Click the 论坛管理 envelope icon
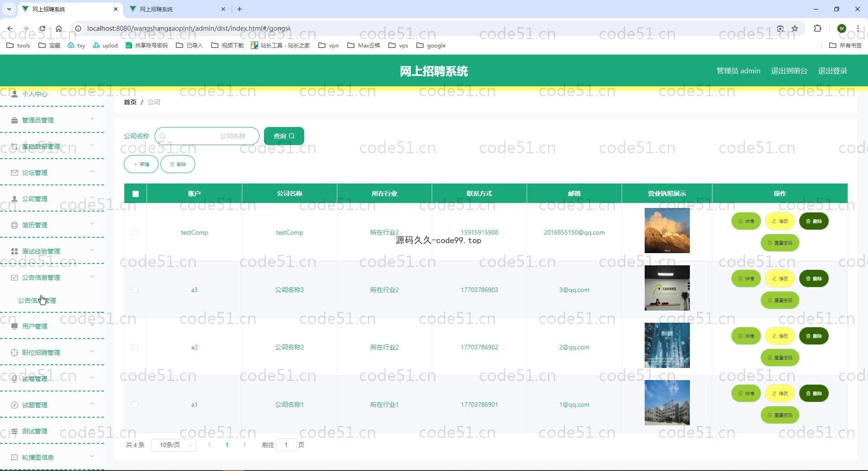 coord(14,173)
